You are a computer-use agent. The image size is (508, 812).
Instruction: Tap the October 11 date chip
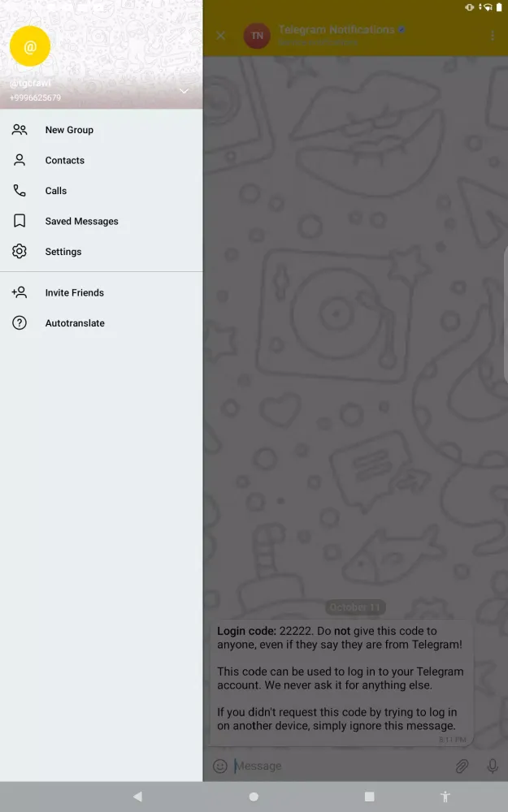(x=355, y=607)
